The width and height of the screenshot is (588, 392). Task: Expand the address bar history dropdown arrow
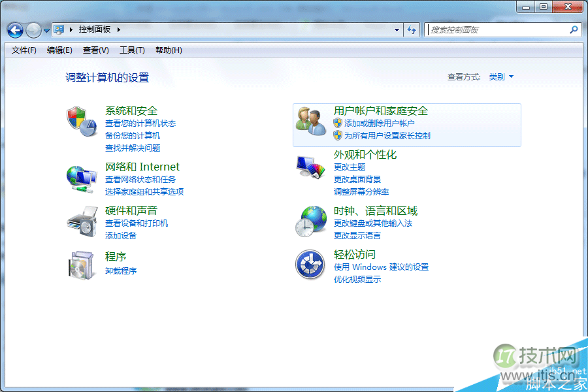tap(397, 30)
